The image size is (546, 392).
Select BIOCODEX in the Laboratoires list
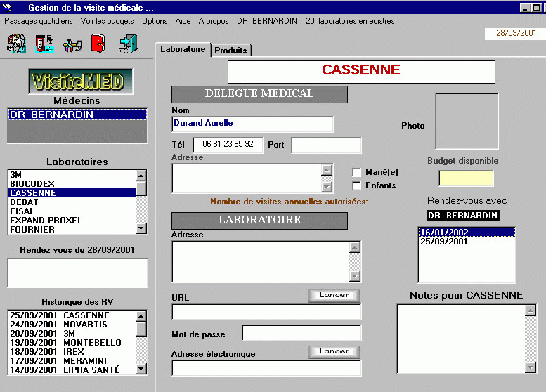pos(72,184)
